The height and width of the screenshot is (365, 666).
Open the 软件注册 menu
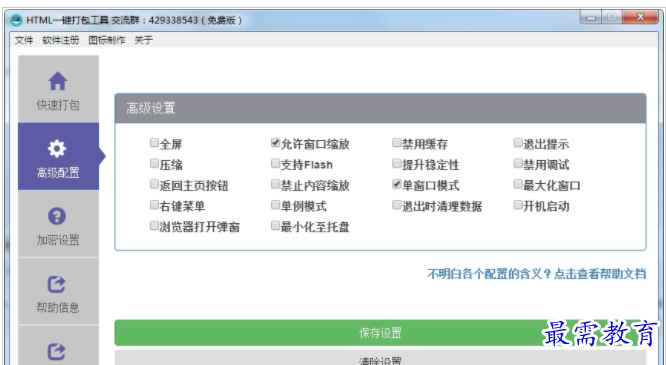click(61, 40)
